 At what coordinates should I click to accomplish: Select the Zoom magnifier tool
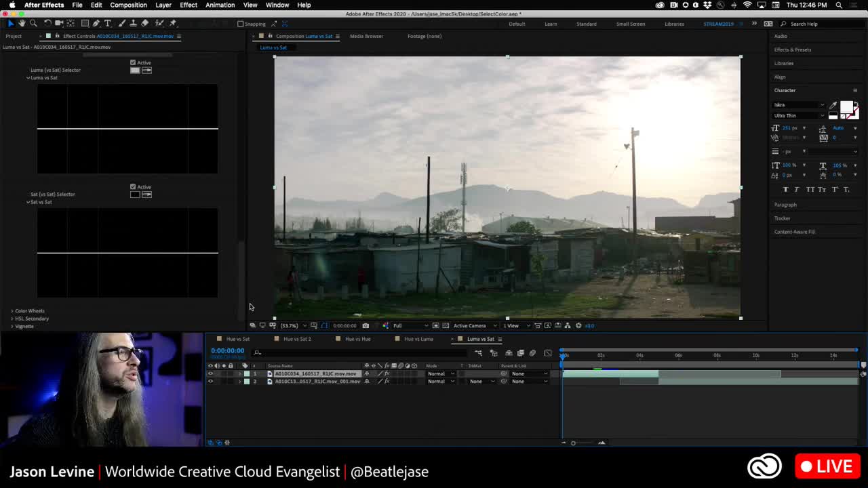click(x=33, y=24)
